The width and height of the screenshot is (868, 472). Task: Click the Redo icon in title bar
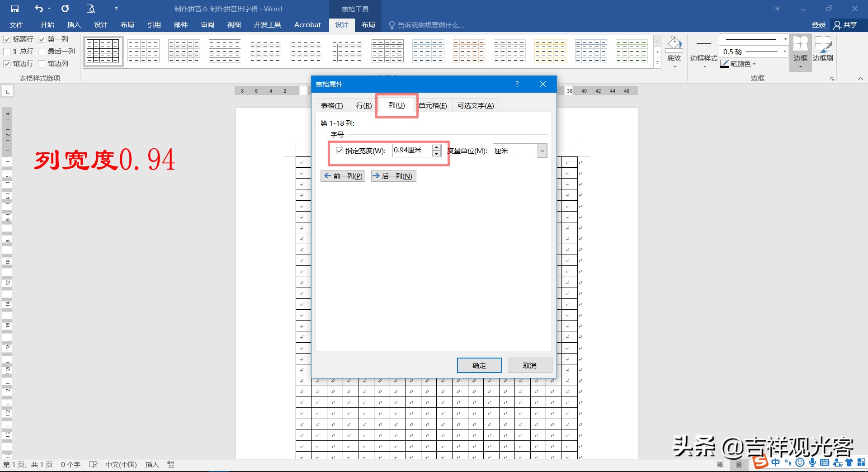(x=65, y=9)
